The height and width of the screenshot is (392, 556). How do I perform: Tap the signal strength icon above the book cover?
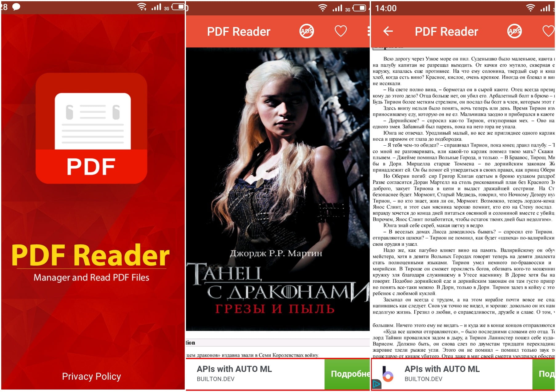(x=337, y=8)
